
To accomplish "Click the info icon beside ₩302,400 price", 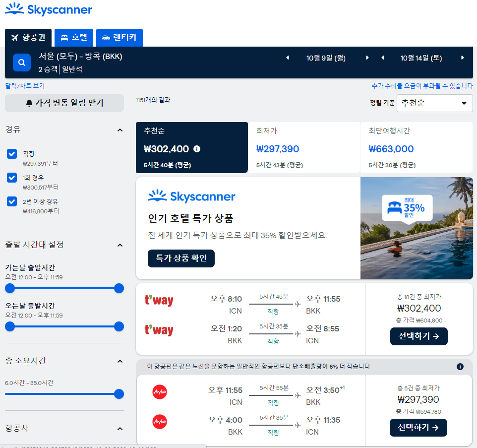I will (x=197, y=148).
